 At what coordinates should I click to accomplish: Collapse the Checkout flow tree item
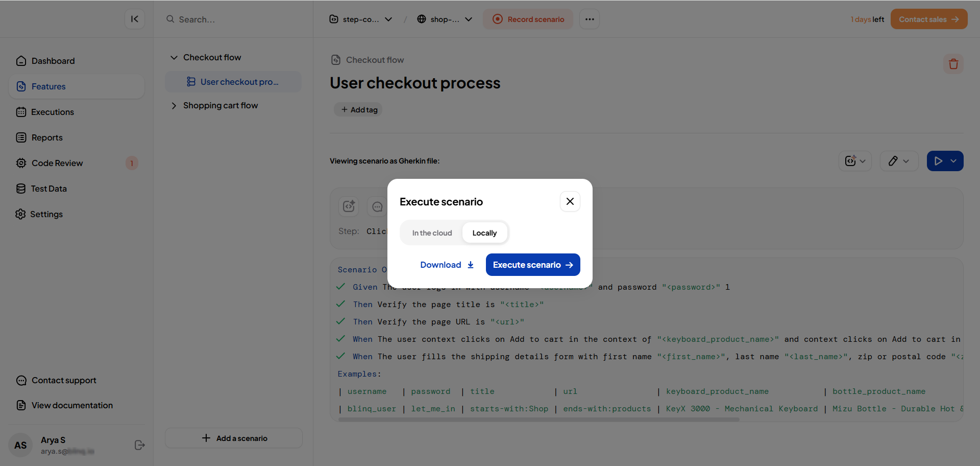pos(174,58)
